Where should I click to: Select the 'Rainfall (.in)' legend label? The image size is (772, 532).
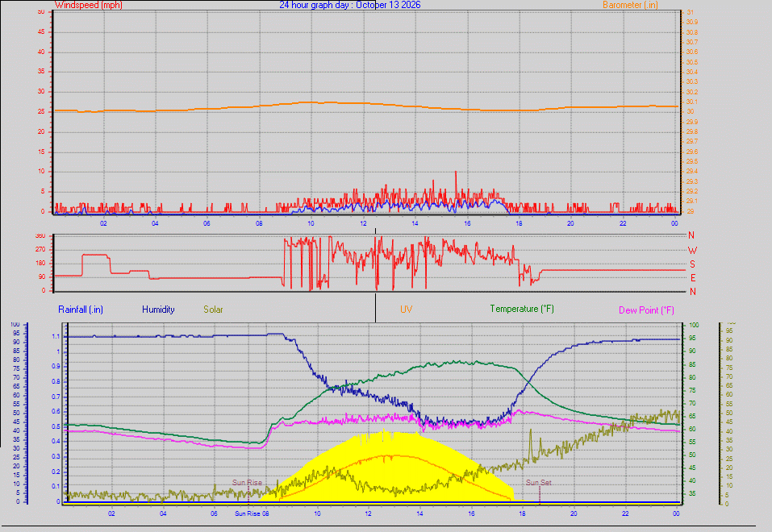(x=80, y=310)
